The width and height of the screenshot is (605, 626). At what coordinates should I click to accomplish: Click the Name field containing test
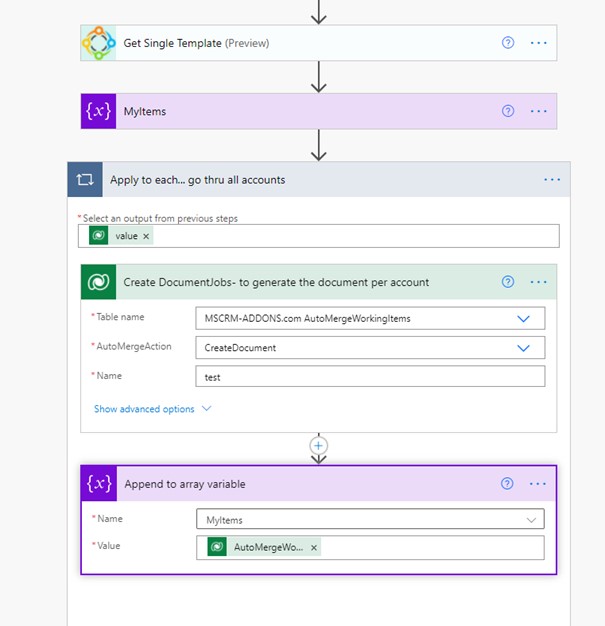[370, 376]
